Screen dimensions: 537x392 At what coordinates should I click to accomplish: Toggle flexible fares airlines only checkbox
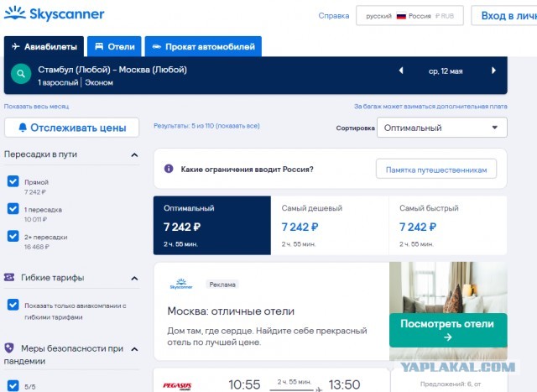(x=13, y=305)
